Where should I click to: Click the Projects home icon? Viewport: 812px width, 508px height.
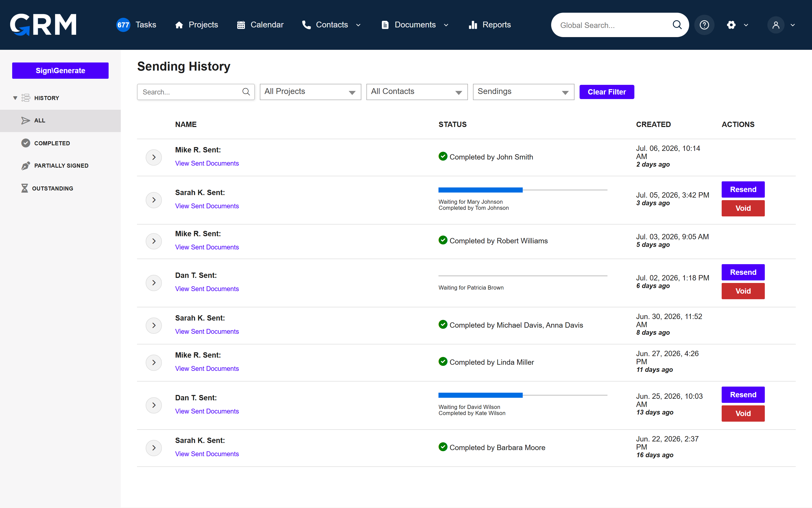[x=179, y=25]
